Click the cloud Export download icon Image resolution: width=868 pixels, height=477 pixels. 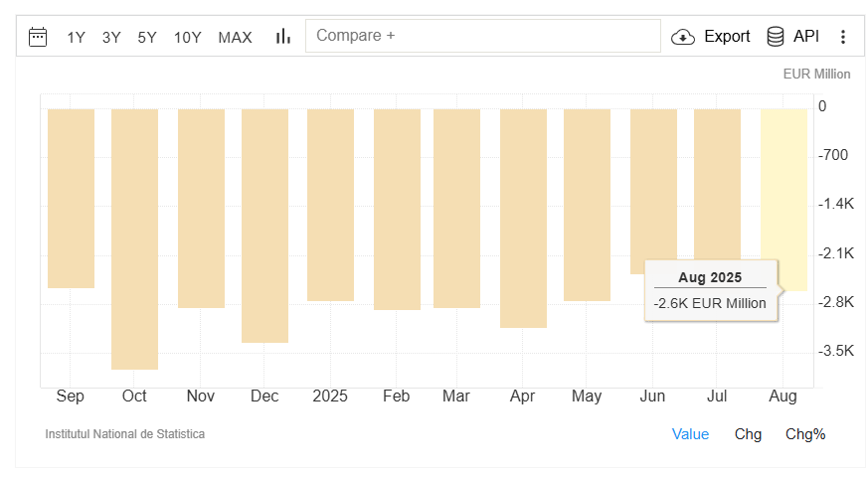coord(683,37)
